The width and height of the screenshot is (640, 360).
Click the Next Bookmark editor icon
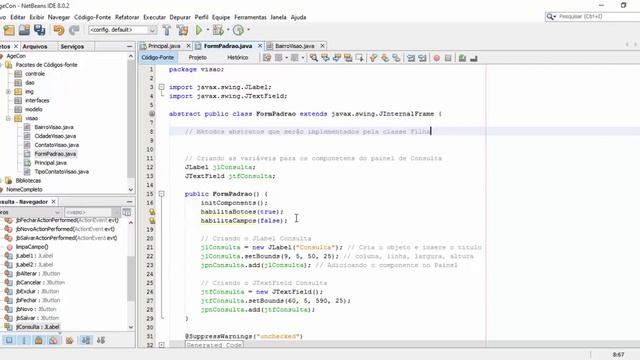click(x=385, y=58)
